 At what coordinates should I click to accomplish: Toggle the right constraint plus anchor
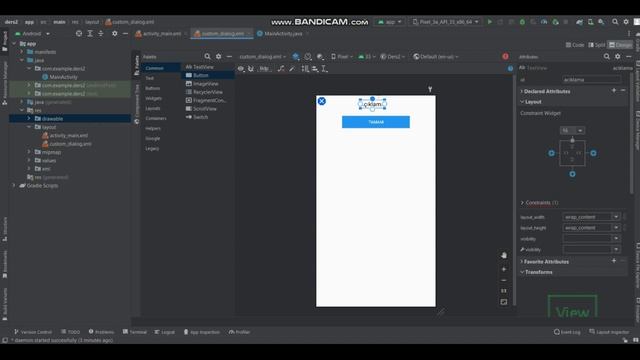coord(593,153)
